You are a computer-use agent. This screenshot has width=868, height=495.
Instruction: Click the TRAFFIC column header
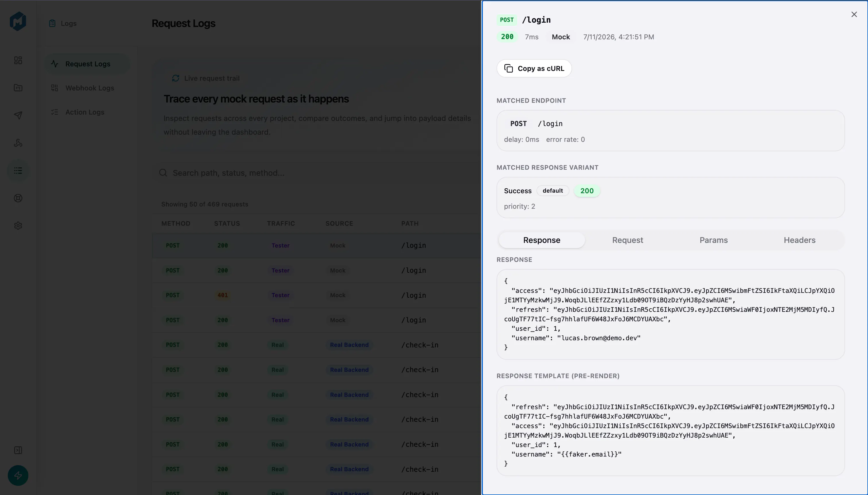point(281,223)
